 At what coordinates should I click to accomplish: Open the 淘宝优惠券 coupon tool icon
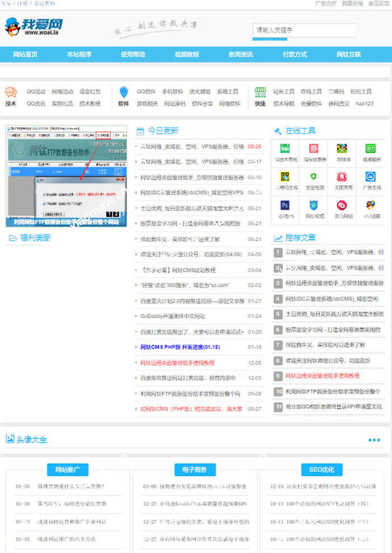(313, 148)
